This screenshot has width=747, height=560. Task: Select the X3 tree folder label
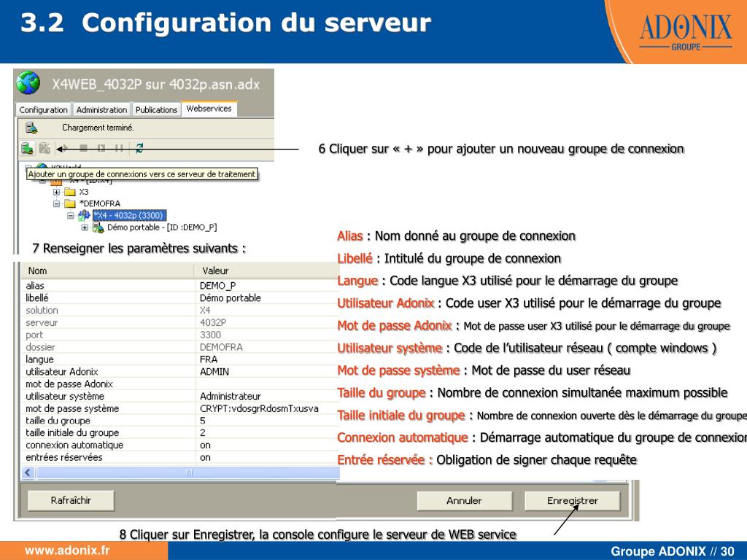click(84, 192)
